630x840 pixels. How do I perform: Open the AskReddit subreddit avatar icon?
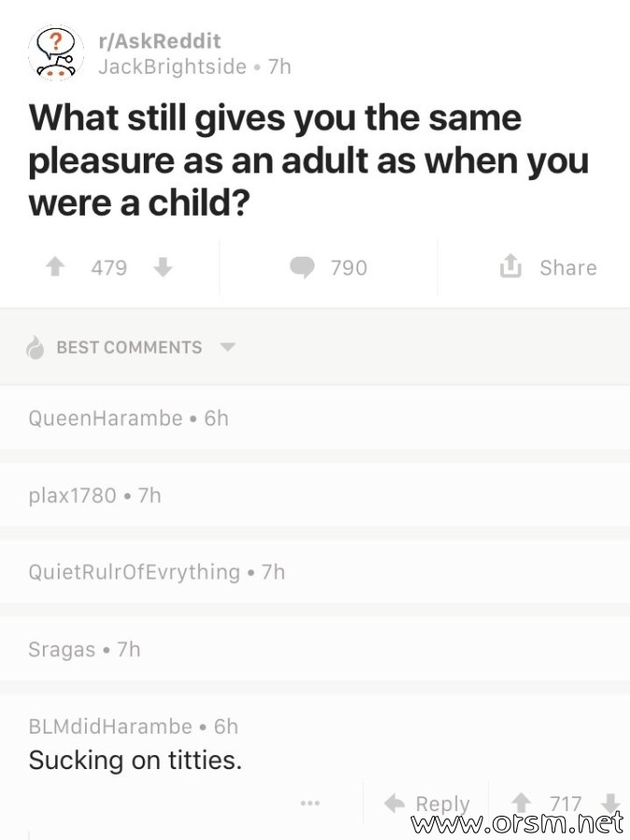point(56,53)
